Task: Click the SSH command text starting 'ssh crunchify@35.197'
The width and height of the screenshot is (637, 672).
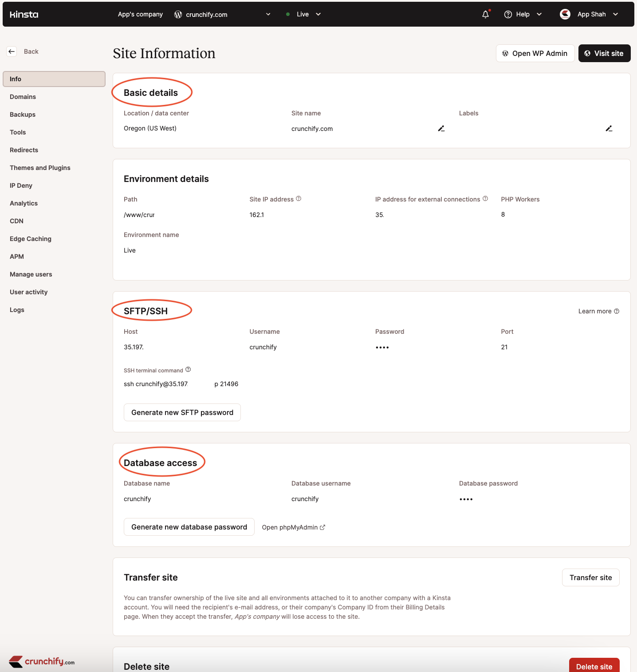Action: [x=181, y=384]
